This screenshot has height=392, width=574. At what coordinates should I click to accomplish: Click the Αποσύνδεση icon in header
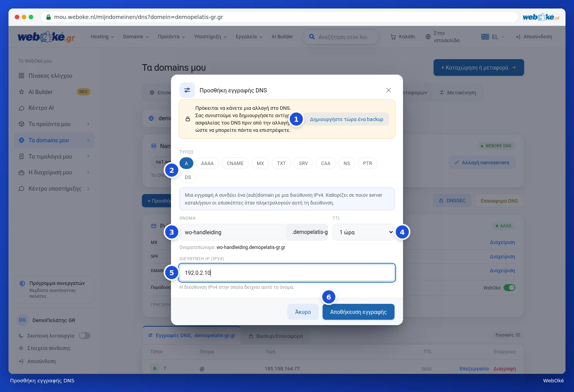[x=518, y=37]
